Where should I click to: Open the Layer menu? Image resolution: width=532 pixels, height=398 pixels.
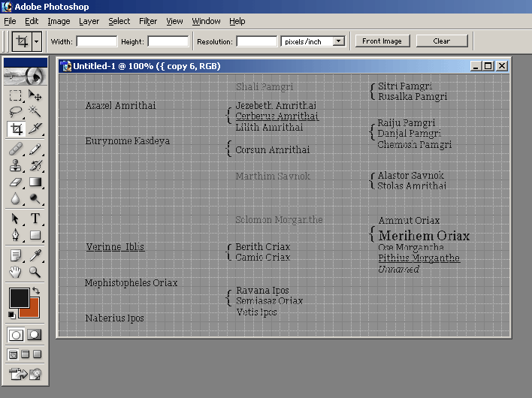point(89,21)
